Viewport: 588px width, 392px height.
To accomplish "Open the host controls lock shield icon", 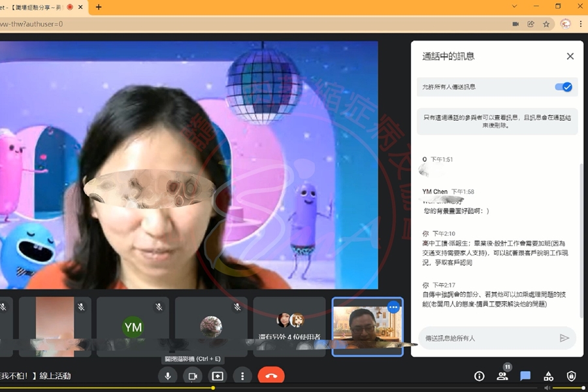I will tap(571, 376).
